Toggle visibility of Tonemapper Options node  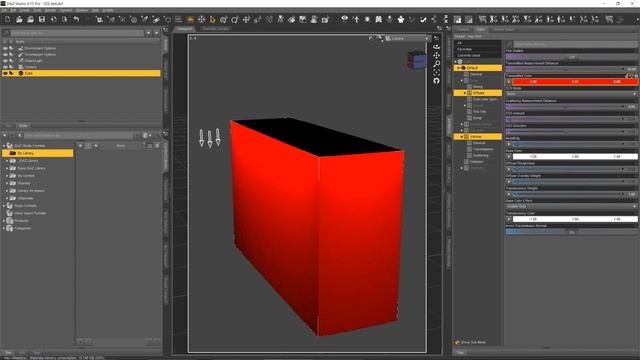click(x=5, y=54)
